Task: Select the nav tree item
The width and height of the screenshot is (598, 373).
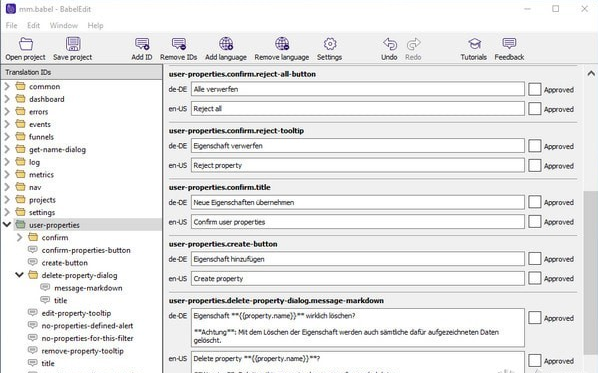Action: pos(35,187)
